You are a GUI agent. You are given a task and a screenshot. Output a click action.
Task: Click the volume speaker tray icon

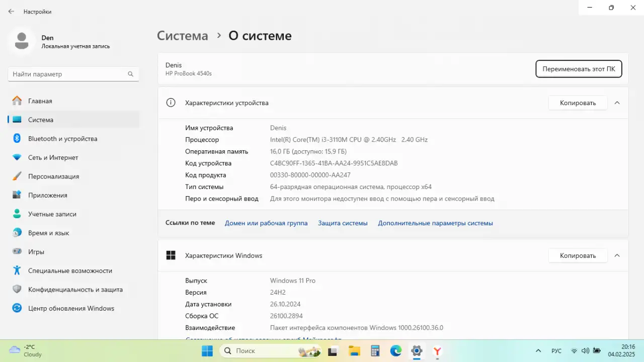pos(585,350)
